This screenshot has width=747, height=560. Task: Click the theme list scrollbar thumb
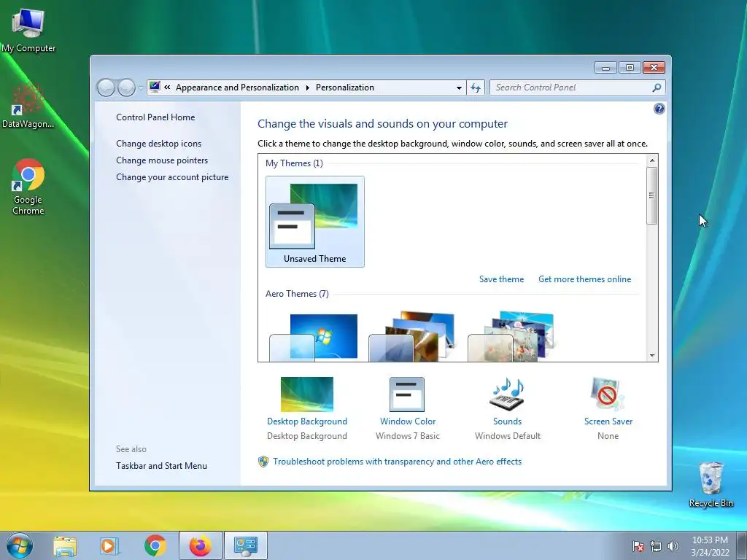click(x=652, y=195)
